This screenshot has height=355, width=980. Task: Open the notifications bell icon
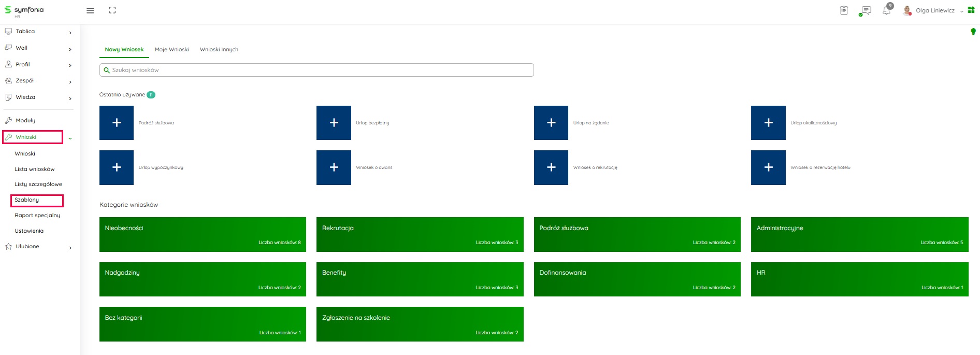886,10
